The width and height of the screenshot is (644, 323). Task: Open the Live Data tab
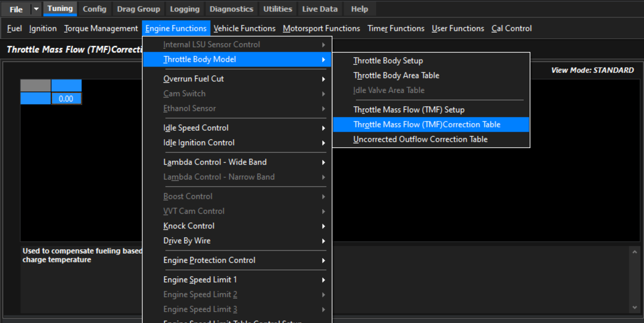tap(320, 9)
